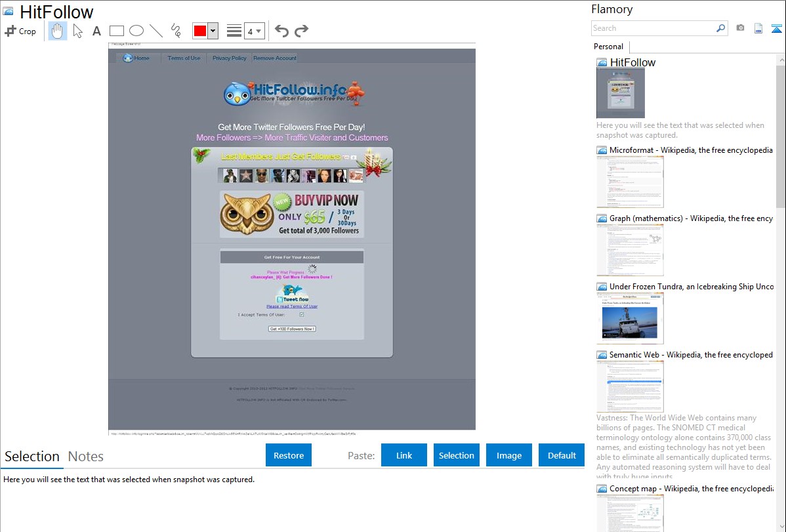Pick the text annotation tool
The image size is (786, 532).
point(96,31)
